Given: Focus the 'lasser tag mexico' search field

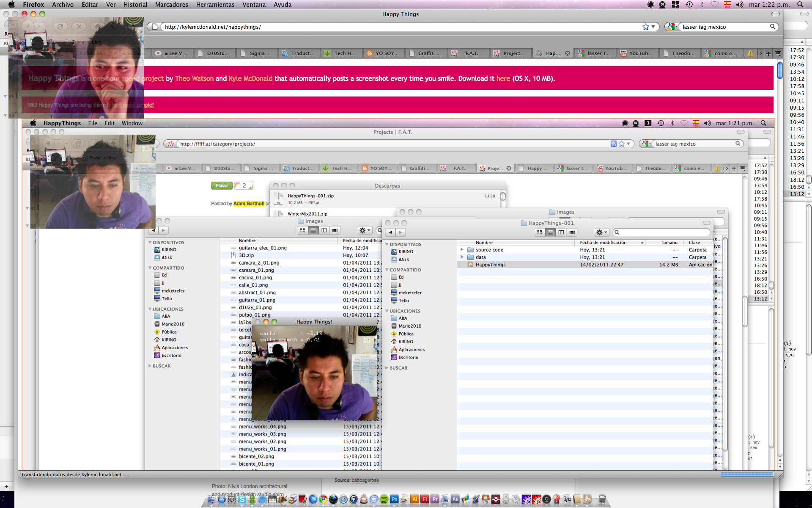Looking at the screenshot, I should pos(724,27).
